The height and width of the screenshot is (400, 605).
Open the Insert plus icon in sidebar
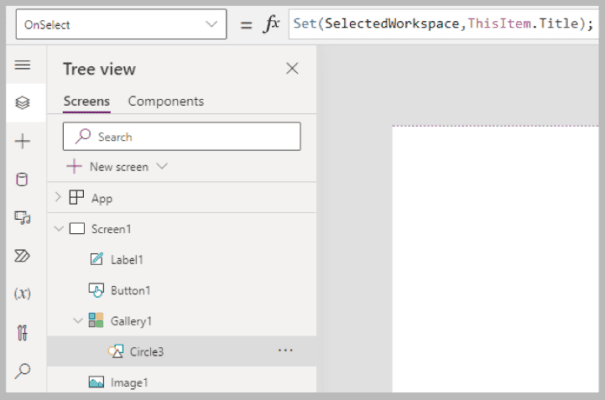pos(22,141)
